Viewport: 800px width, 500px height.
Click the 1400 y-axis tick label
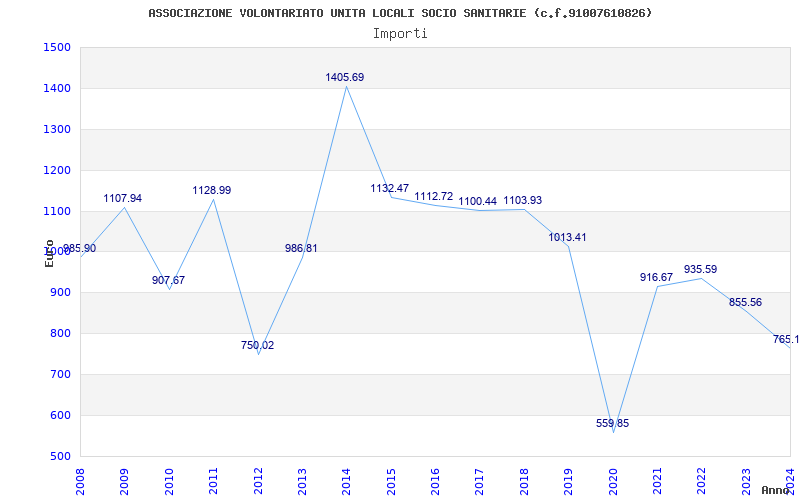point(57,88)
